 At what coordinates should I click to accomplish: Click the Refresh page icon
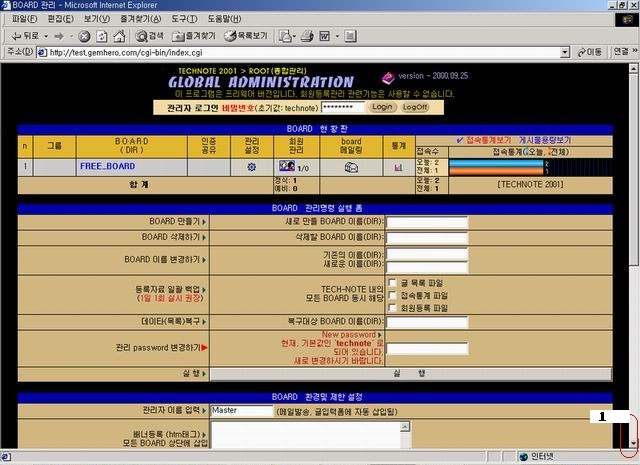pos(102,36)
